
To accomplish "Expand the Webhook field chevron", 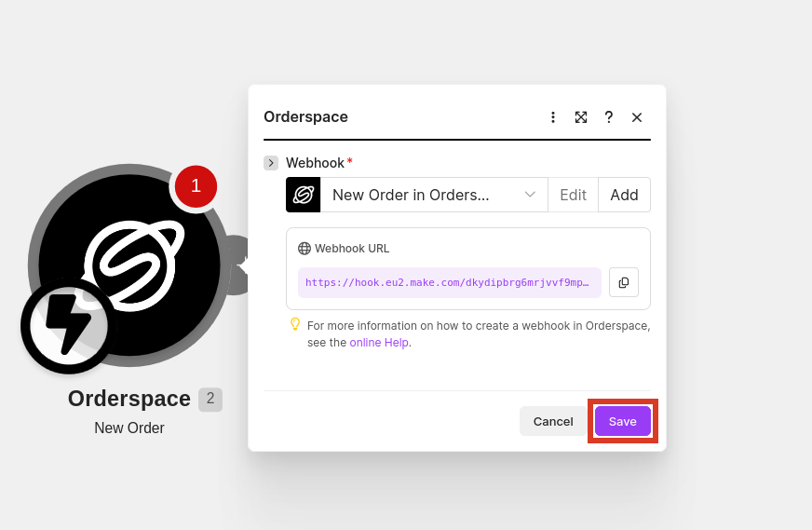I will click(271, 163).
